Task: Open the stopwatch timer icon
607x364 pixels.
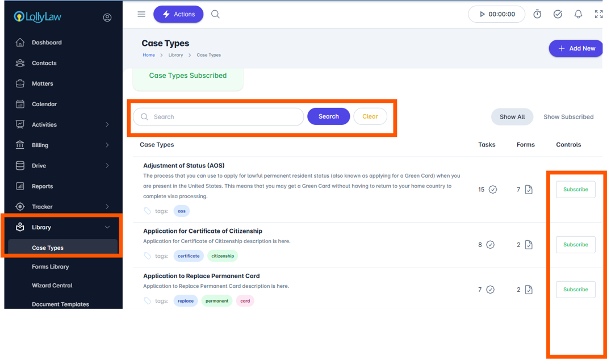Action: tap(537, 14)
